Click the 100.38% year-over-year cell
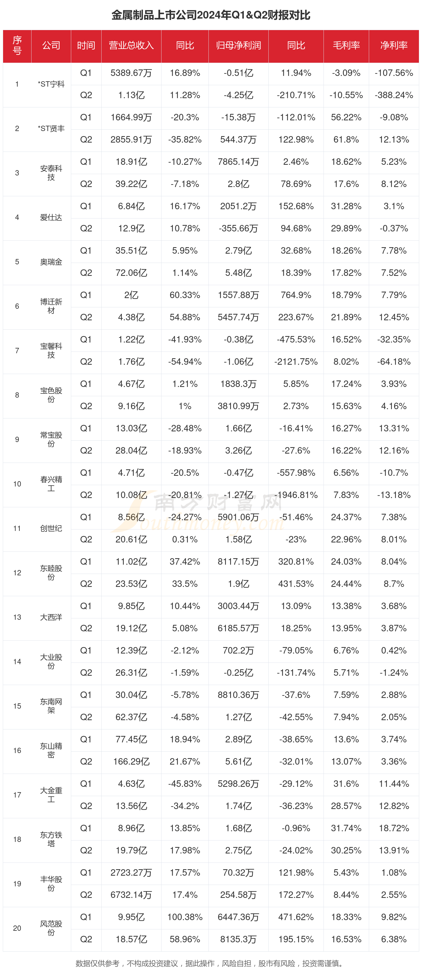Viewport: 422px width, 980px height. (x=185, y=917)
